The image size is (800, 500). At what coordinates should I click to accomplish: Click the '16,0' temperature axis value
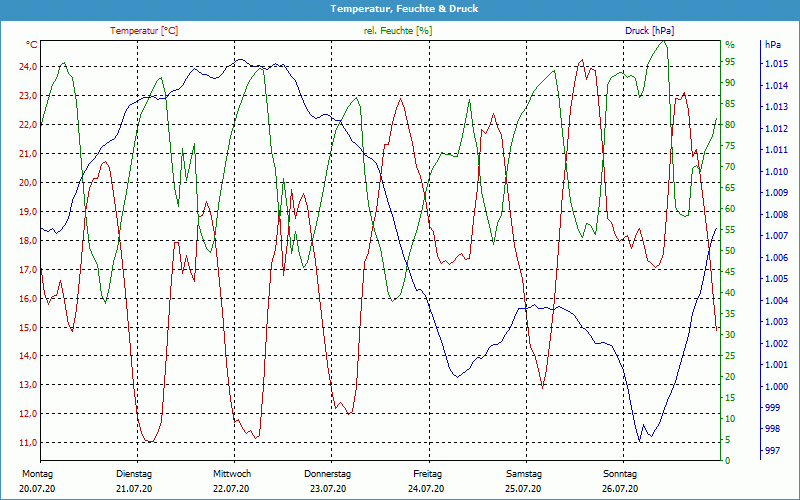point(28,298)
